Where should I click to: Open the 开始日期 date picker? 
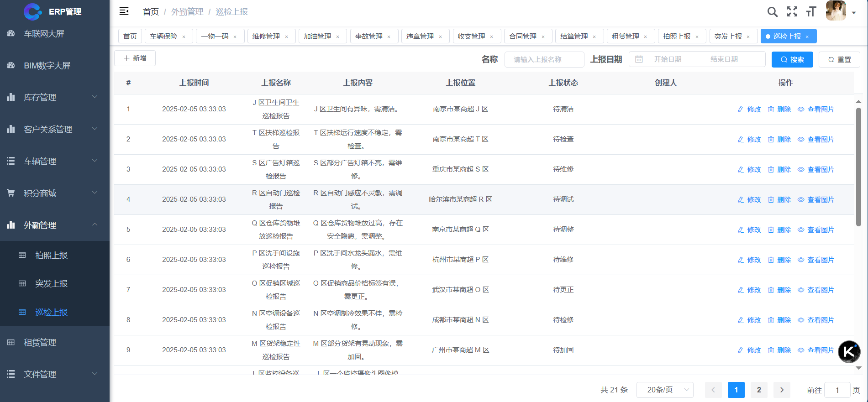tap(668, 59)
